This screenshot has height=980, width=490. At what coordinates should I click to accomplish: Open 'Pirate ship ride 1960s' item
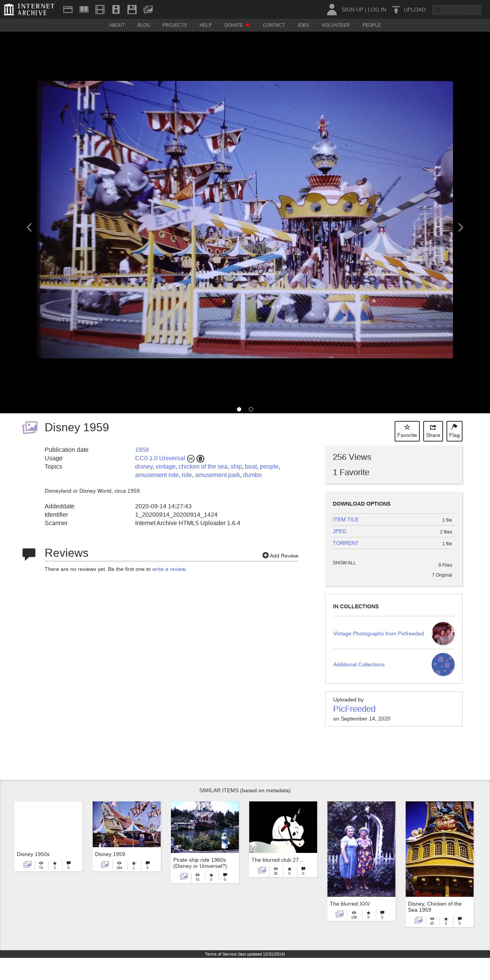[205, 841]
